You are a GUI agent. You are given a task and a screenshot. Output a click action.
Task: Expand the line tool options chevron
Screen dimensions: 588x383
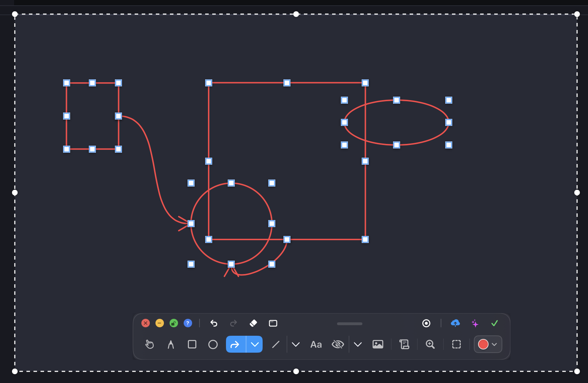tap(296, 344)
